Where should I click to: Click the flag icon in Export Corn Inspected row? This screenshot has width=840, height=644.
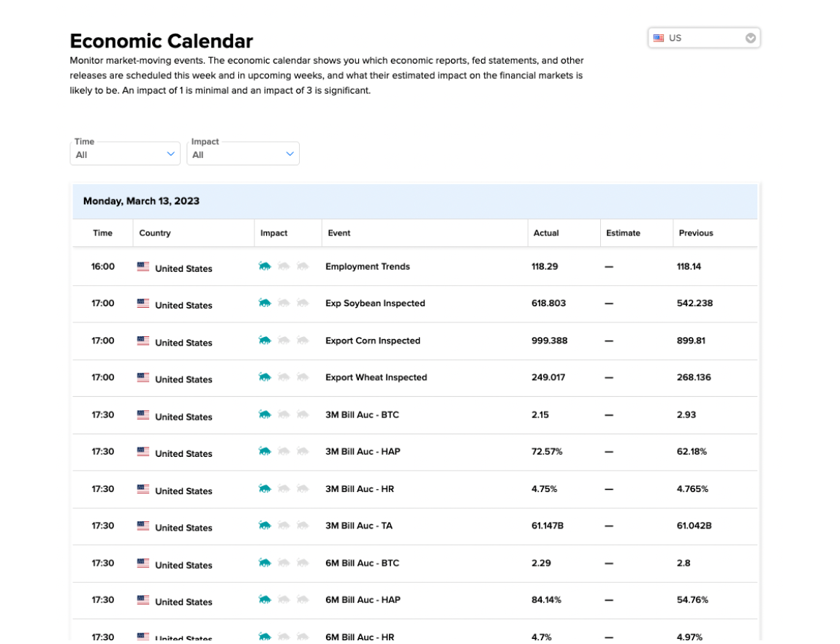[x=143, y=341]
